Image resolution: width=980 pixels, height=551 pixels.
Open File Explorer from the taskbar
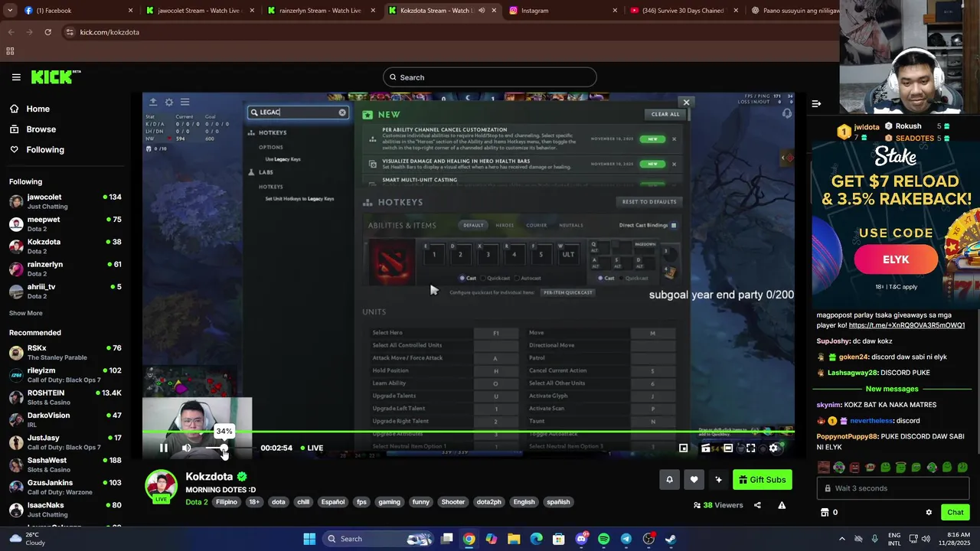pos(514,539)
